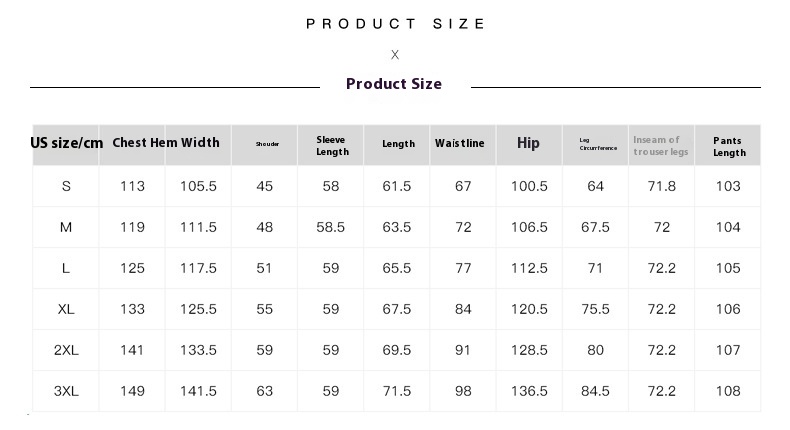790x430 pixels.
Task: Select the Hip column header
Action: coord(528,143)
